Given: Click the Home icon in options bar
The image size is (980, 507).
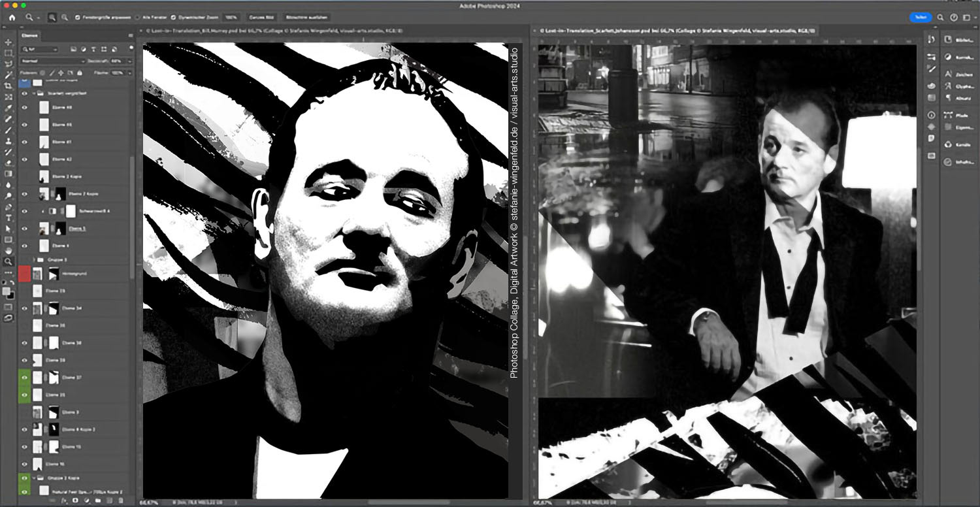Looking at the screenshot, I should click(x=12, y=17).
